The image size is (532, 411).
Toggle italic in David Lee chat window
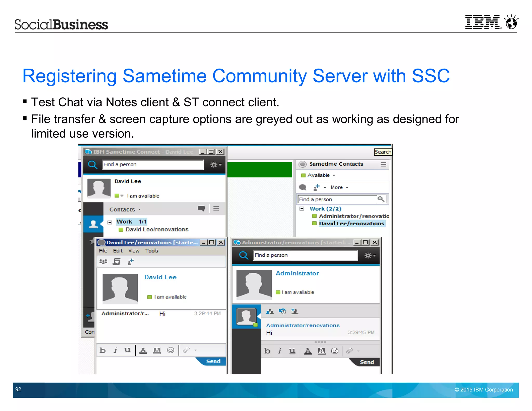pos(115,351)
